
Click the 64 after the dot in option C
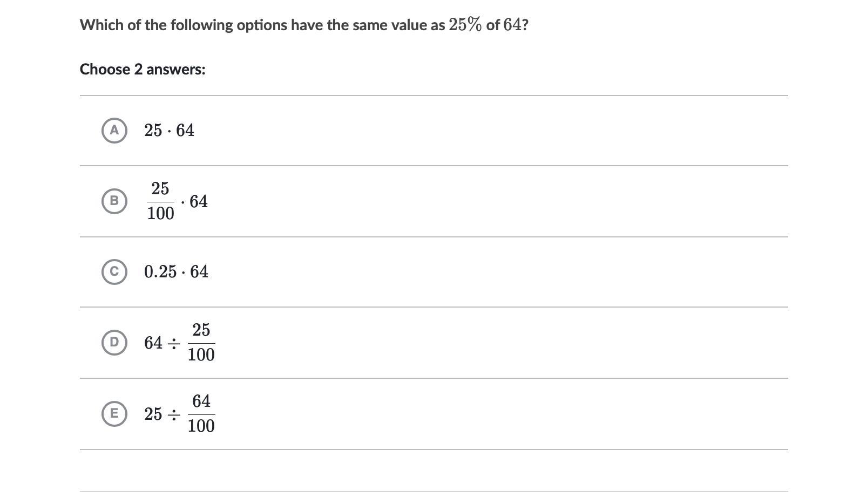coord(199,271)
